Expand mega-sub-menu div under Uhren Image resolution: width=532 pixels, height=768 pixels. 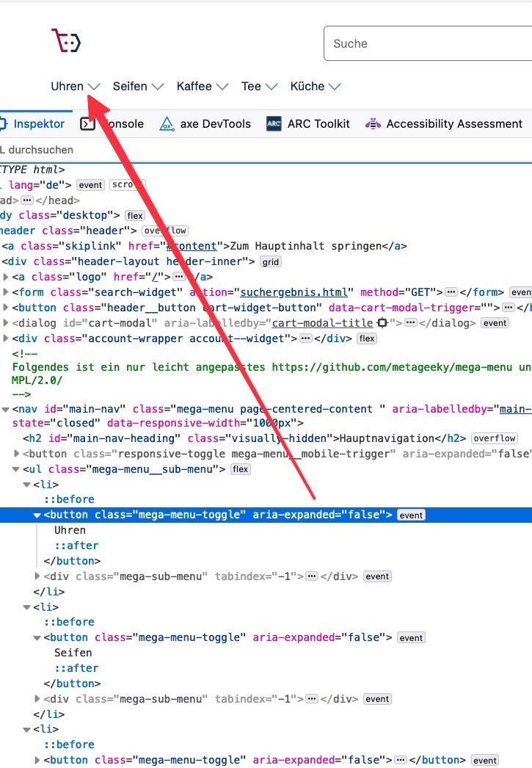click(x=37, y=576)
